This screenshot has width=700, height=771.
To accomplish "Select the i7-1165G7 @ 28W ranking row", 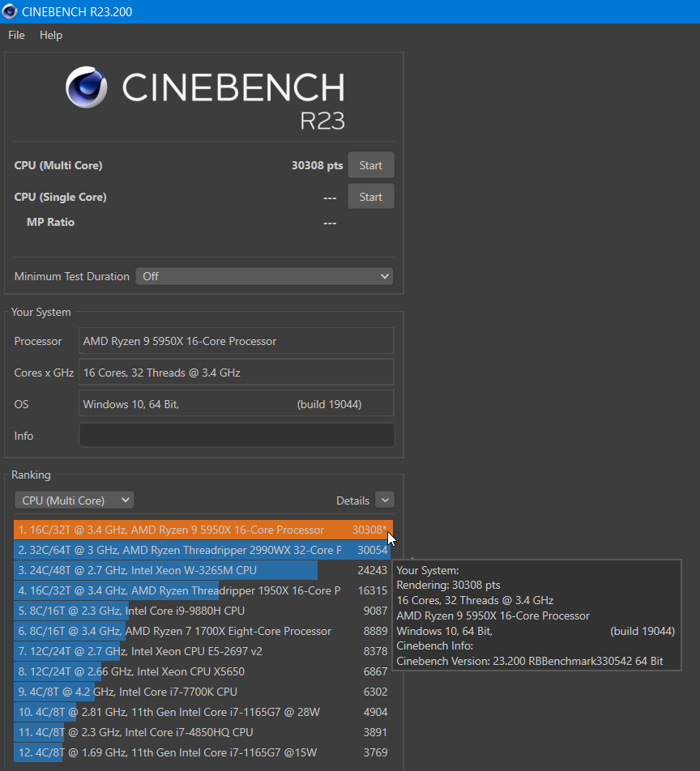I will tap(203, 712).
